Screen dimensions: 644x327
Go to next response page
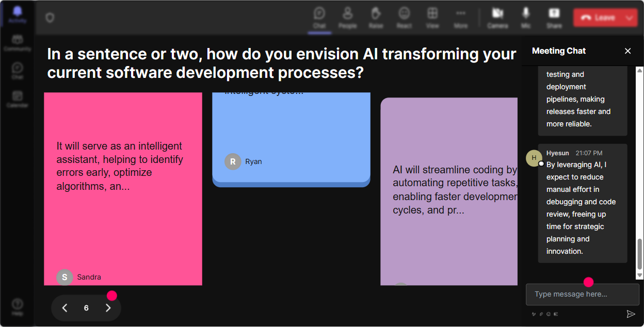click(108, 308)
